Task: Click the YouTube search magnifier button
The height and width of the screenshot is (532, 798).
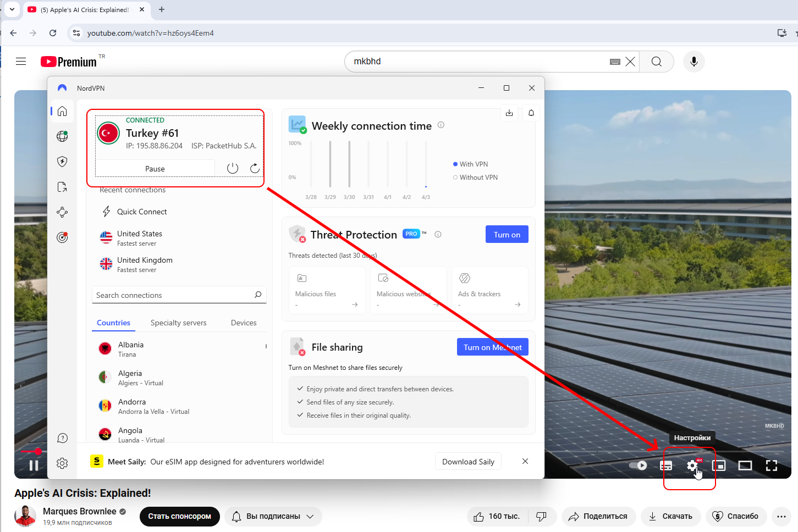Action: pos(657,62)
